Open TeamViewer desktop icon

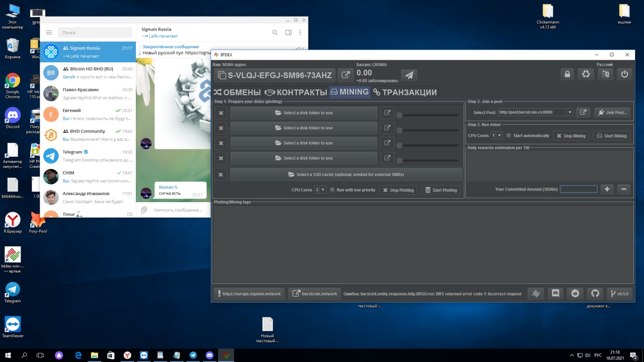pyautogui.click(x=13, y=326)
